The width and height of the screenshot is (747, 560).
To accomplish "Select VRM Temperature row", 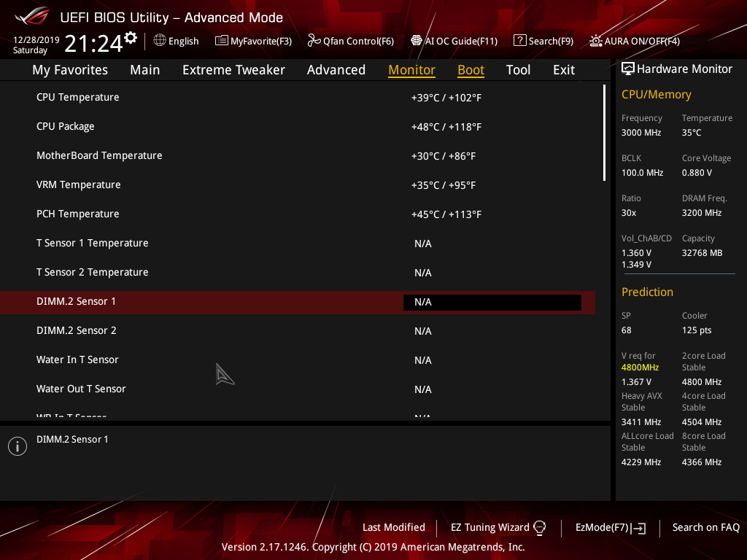I will point(298,184).
